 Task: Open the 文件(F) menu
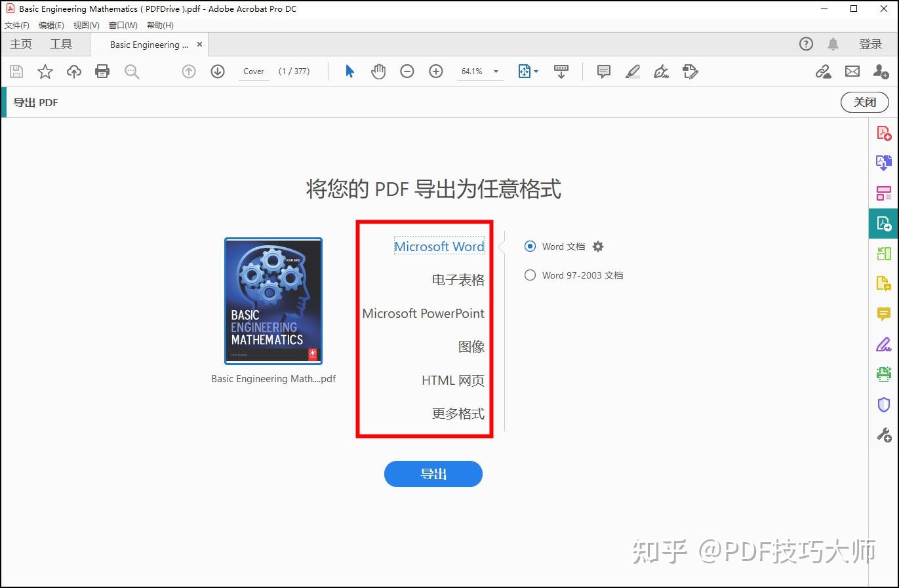17,26
